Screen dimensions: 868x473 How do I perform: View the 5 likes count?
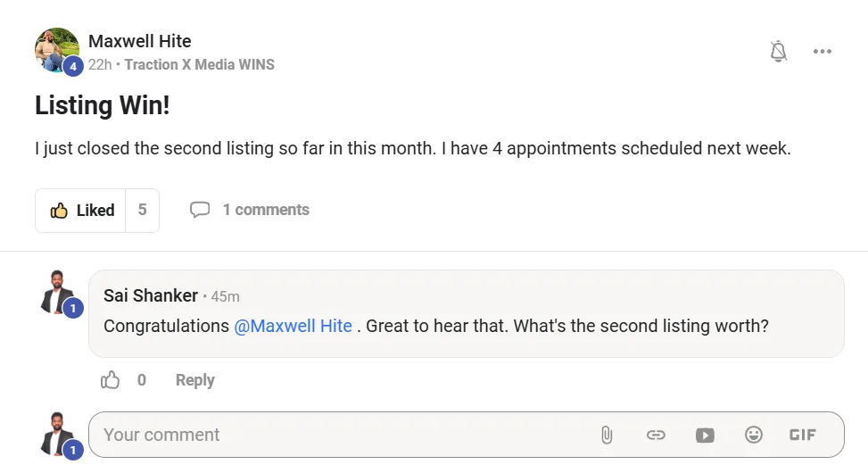[142, 211]
